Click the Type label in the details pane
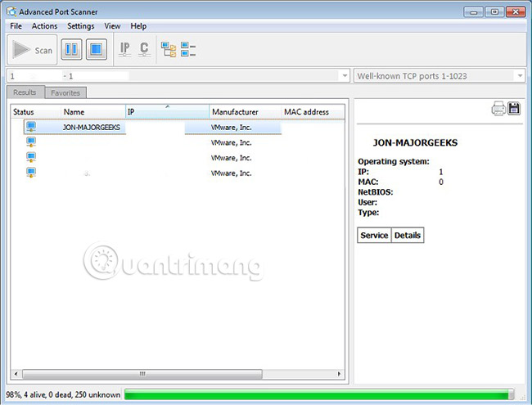532x405 pixels. (x=368, y=213)
